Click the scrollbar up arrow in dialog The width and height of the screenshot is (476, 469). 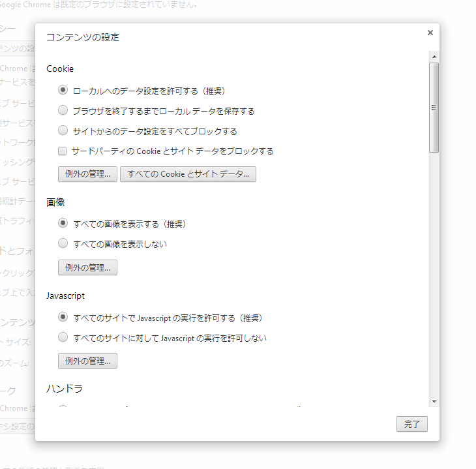pyautogui.click(x=434, y=57)
